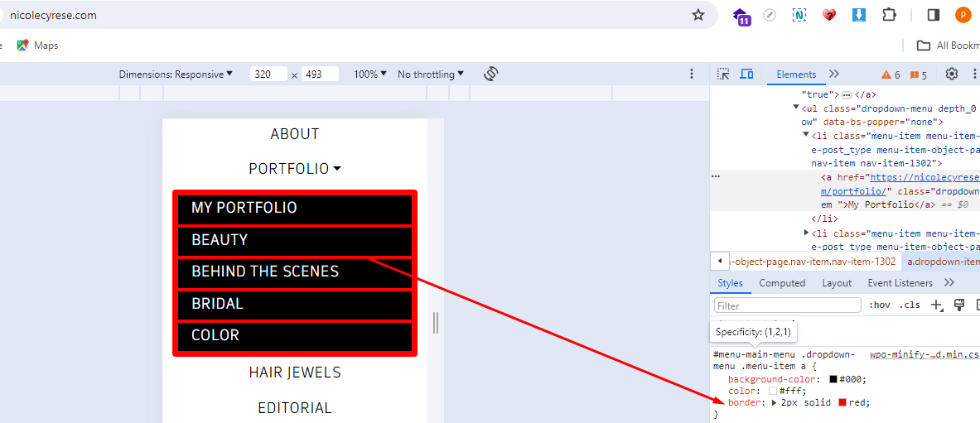Toggle the .cls classes panel
The width and height of the screenshot is (980, 423).
[x=910, y=305]
